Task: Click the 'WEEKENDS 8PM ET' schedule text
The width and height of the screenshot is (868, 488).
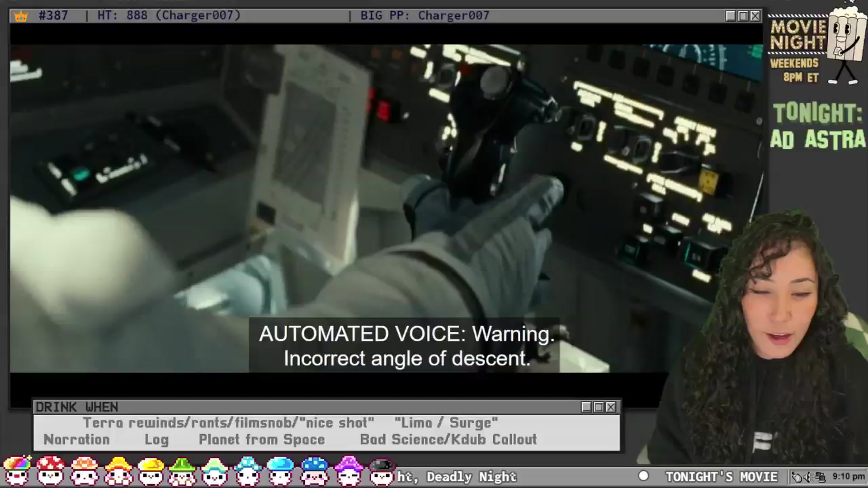Action: click(795, 70)
